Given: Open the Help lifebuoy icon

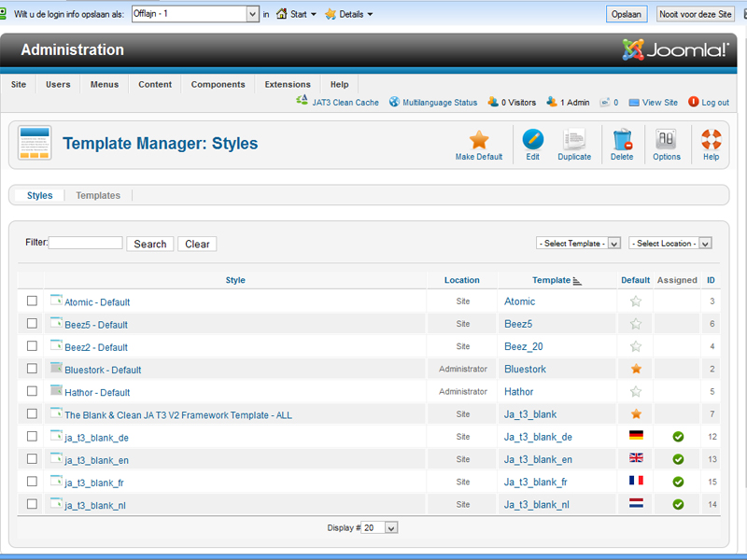Looking at the screenshot, I should point(711,141).
